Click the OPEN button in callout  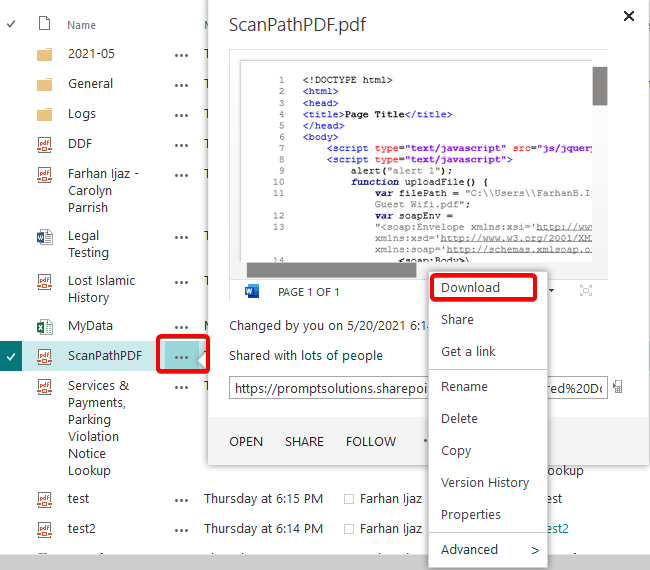click(x=246, y=441)
